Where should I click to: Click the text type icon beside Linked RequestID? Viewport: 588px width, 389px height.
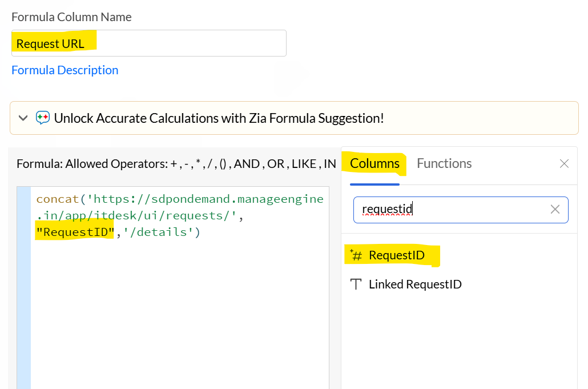tap(356, 284)
